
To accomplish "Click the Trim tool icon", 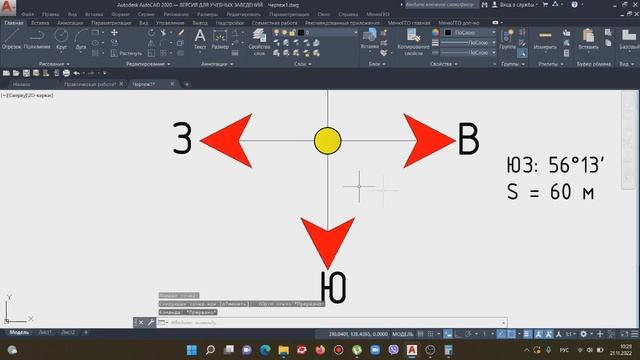I will tap(163, 33).
